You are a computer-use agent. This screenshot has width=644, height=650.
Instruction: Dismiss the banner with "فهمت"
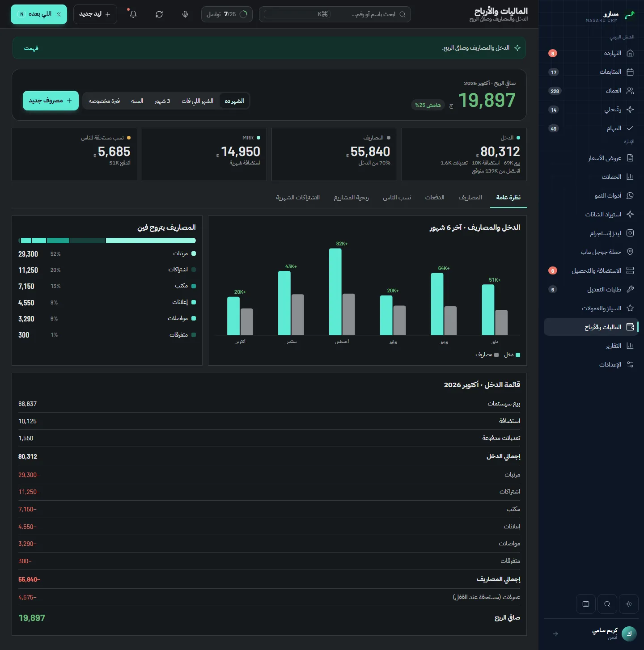[x=31, y=48]
